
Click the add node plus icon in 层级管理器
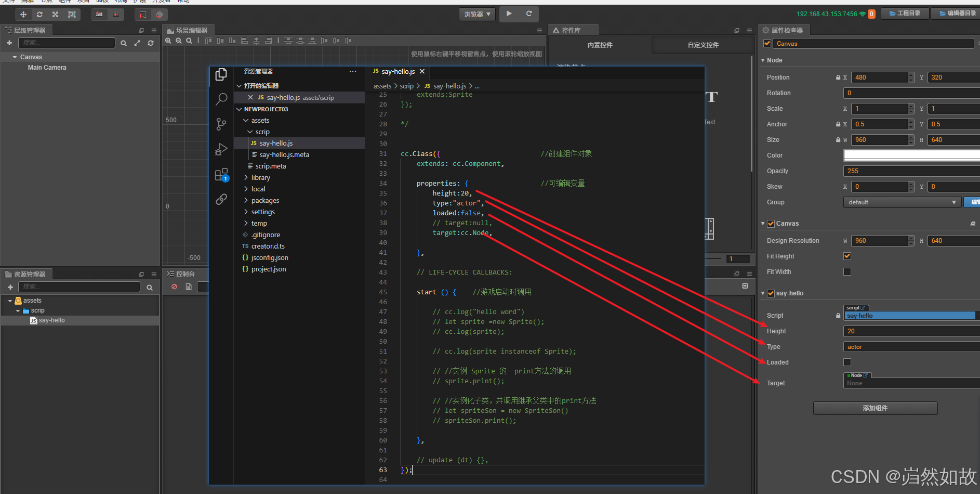[x=9, y=43]
